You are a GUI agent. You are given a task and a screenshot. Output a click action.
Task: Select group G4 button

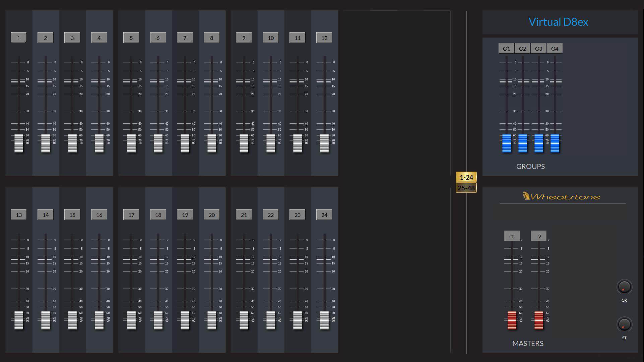point(555,48)
